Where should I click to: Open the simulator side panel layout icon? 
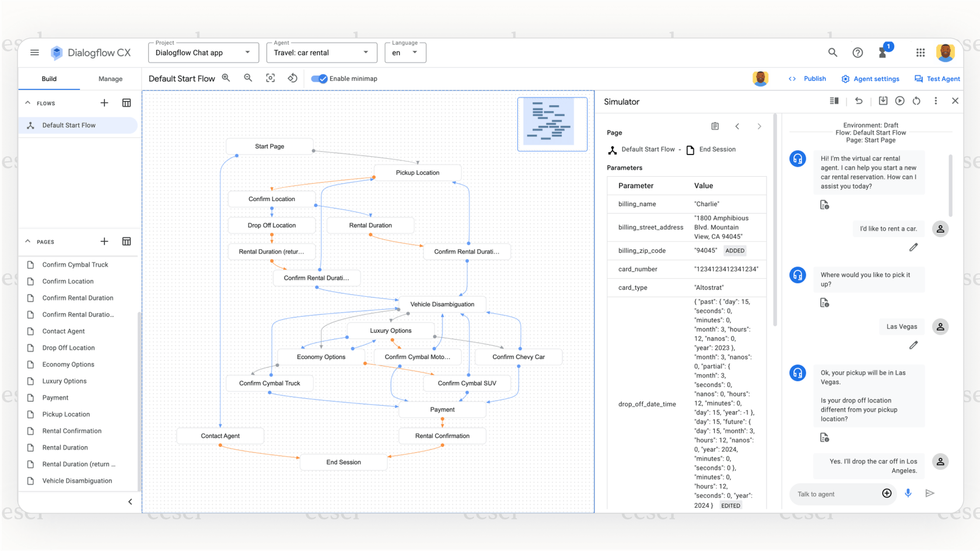(834, 101)
